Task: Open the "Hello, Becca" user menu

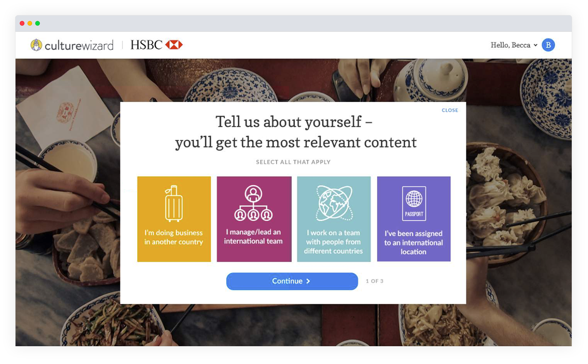Action: [x=514, y=45]
